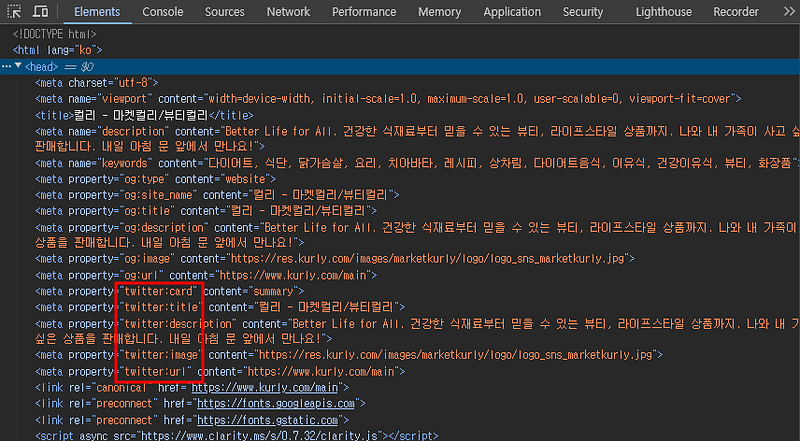Image resolution: width=800 pixels, height=441 pixels.
Task: Open the Application tab
Action: coord(512,12)
